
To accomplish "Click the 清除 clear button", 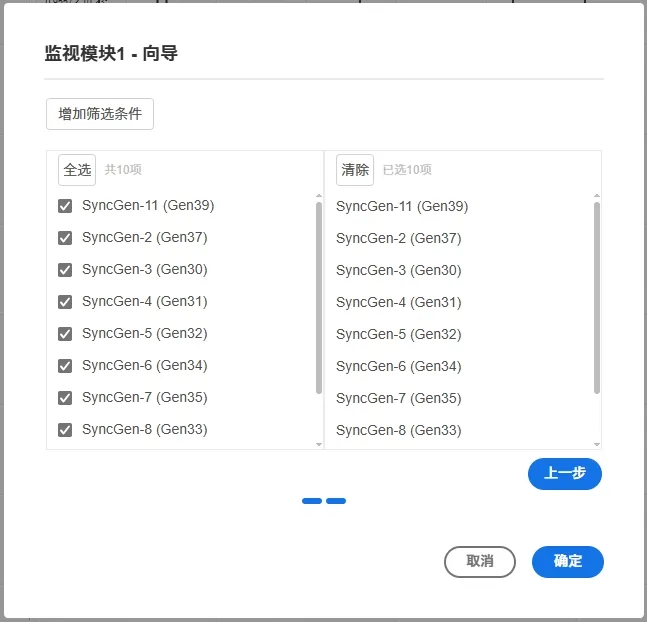I will point(355,170).
